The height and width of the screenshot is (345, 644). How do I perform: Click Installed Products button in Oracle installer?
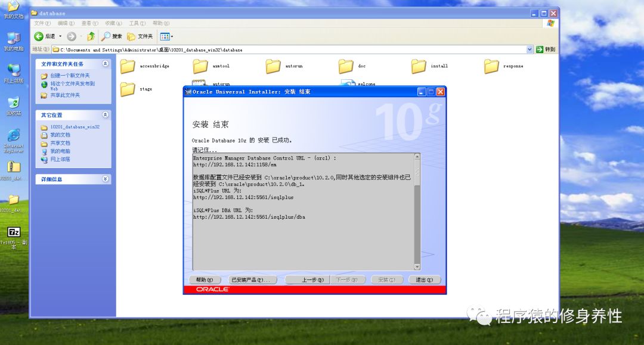tap(252, 280)
